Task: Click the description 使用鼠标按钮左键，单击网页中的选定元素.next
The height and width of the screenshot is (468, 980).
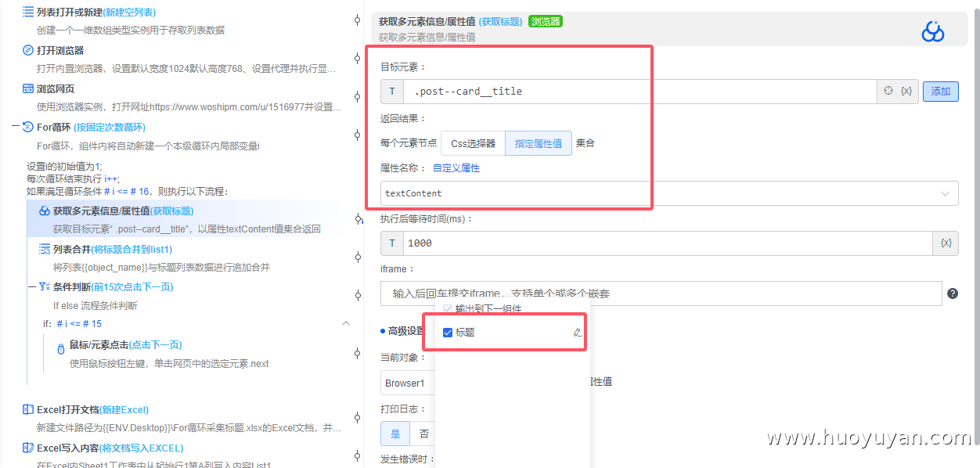Action: coord(169,364)
